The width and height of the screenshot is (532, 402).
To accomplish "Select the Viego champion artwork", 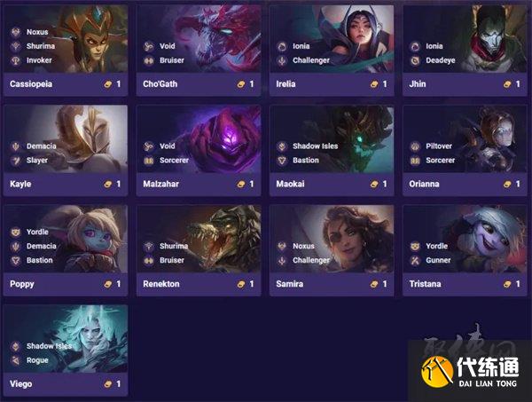I will (x=66, y=339).
